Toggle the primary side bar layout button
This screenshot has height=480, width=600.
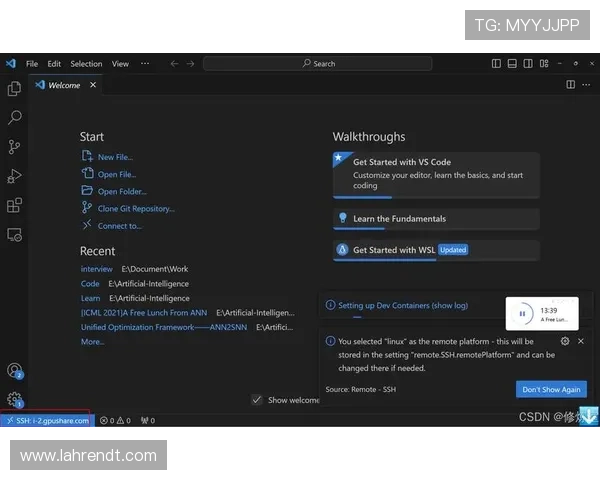pyautogui.click(x=497, y=63)
